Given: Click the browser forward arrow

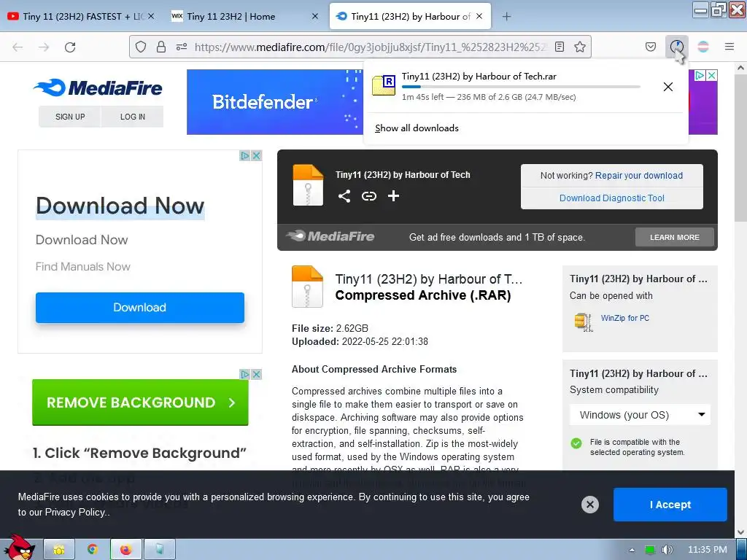Looking at the screenshot, I should (44, 47).
